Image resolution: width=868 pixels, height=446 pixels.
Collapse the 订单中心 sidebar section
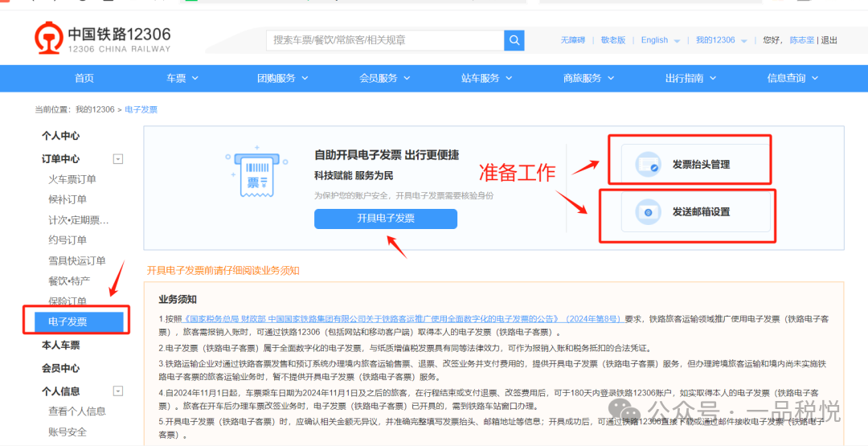click(118, 159)
